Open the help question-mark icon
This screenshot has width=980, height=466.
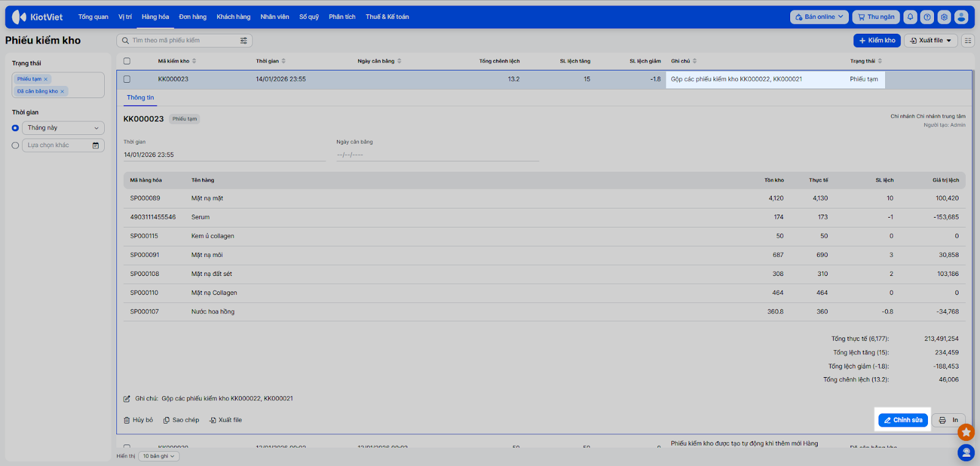click(x=927, y=17)
